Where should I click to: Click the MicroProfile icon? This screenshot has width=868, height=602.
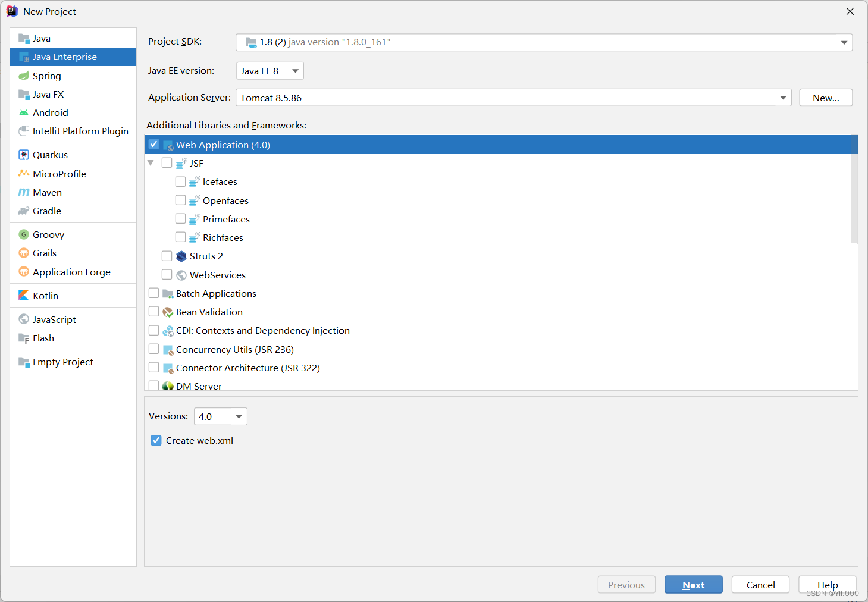(24, 174)
